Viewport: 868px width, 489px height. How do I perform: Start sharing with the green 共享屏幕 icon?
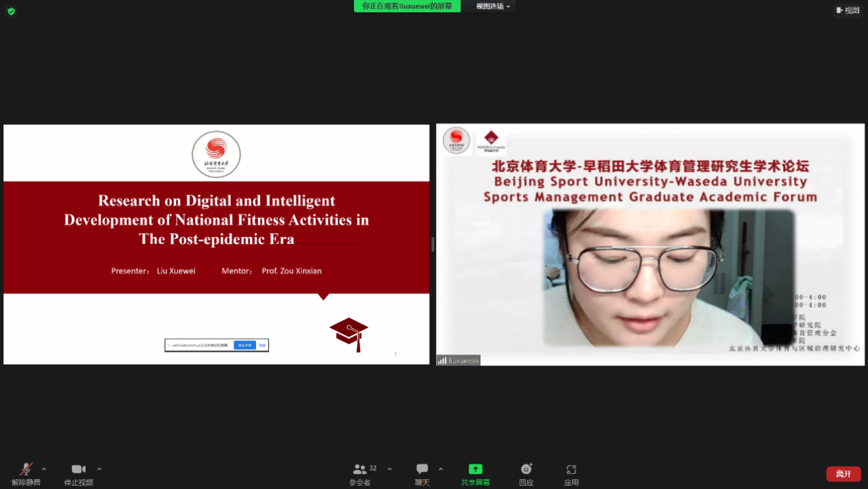pos(475,473)
